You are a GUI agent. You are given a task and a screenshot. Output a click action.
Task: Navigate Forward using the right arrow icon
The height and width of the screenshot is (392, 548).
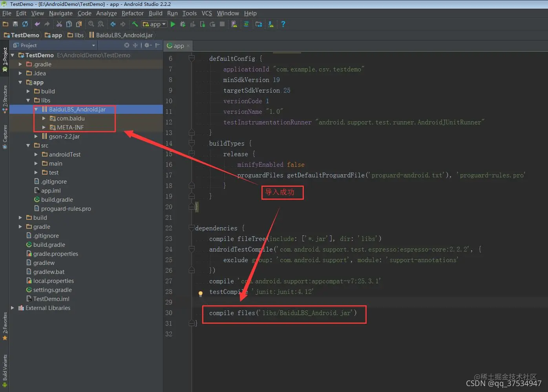point(123,24)
